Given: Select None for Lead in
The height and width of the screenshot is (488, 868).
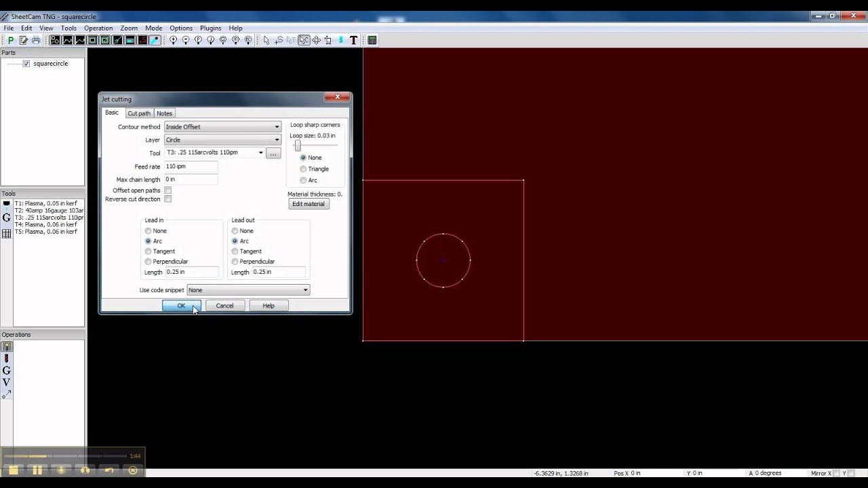Looking at the screenshot, I should tap(148, 231).
